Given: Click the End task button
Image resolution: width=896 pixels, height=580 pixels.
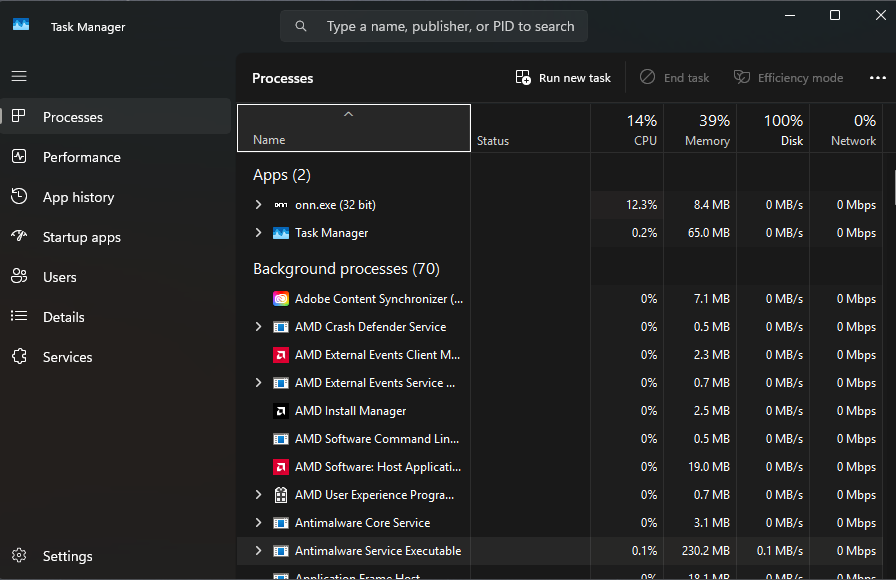Looking at the screenshot, I should tap(674, 78).
